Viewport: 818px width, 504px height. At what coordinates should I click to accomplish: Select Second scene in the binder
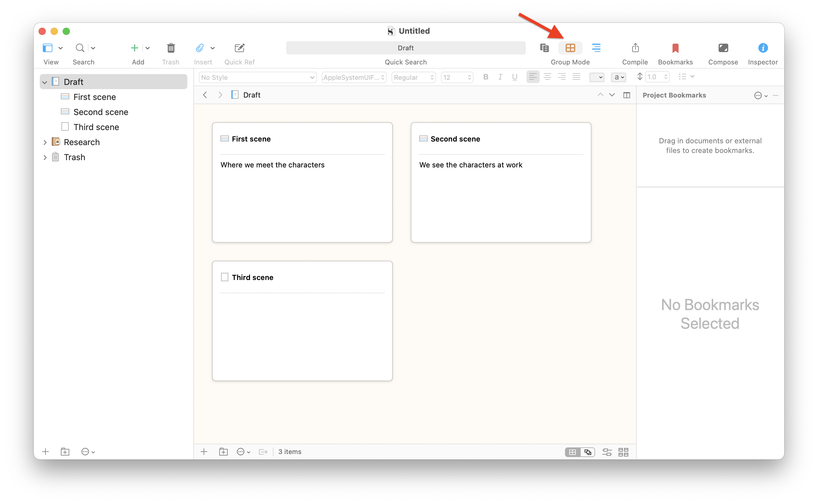[100, 112]
